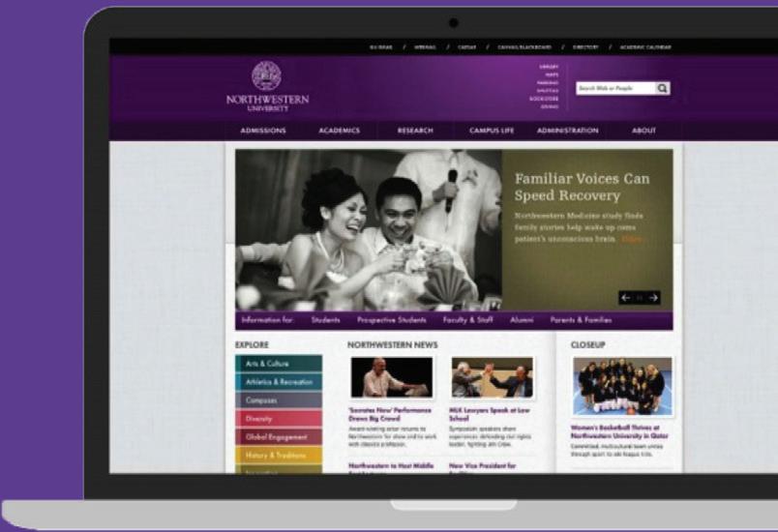Open the About menu
The image size is (778, 532).
644,131
